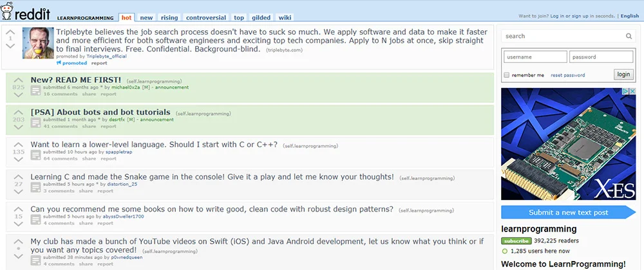Click self-post icon beside YouTube videos post
Viewport: 644px width, 270px height.
35,260
